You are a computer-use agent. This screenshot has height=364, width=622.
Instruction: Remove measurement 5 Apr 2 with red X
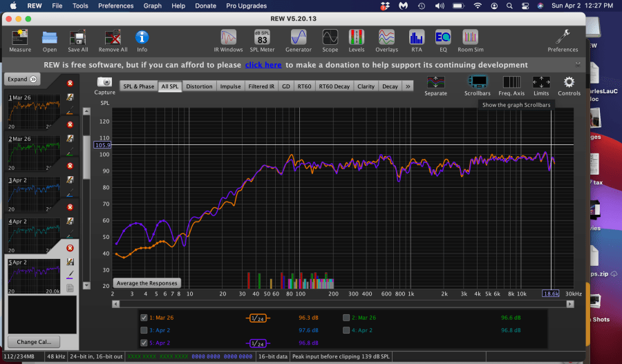click(x=70, y=248)
